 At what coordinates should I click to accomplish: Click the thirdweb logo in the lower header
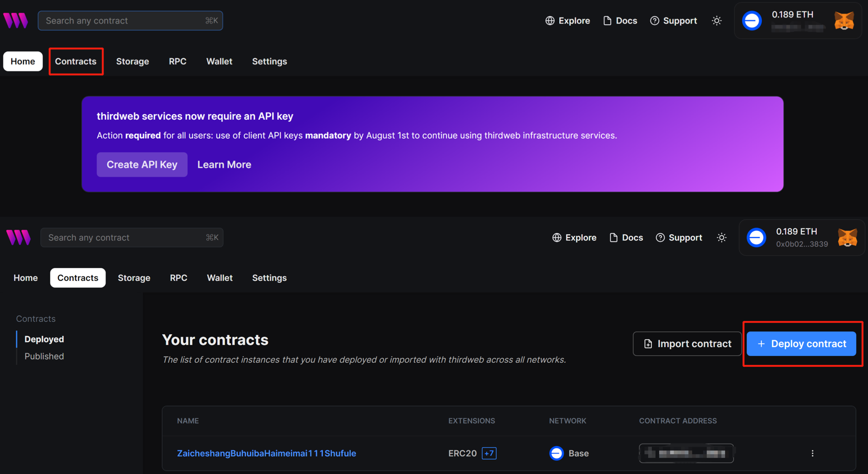coord(19,238)
